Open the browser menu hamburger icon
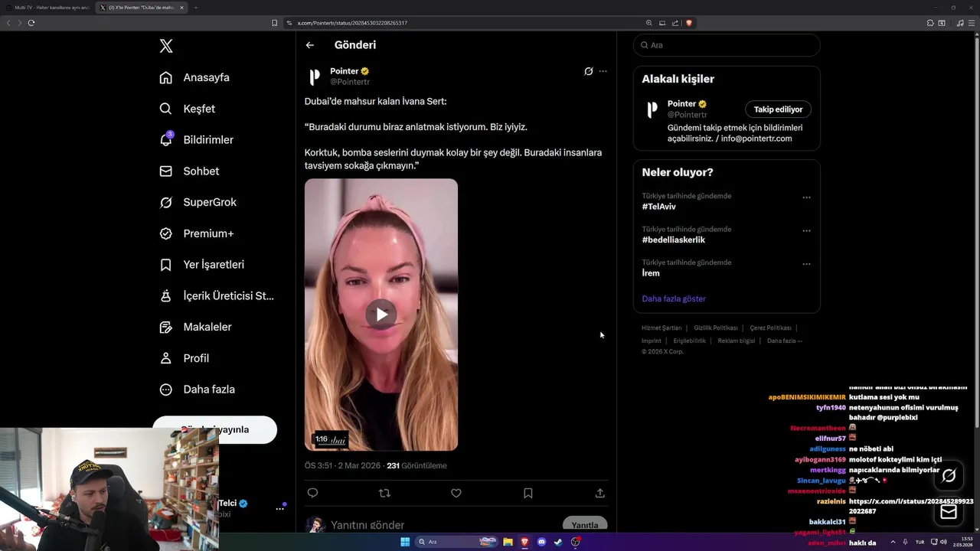This screenshot has width=980, height=551. (971, 23)
